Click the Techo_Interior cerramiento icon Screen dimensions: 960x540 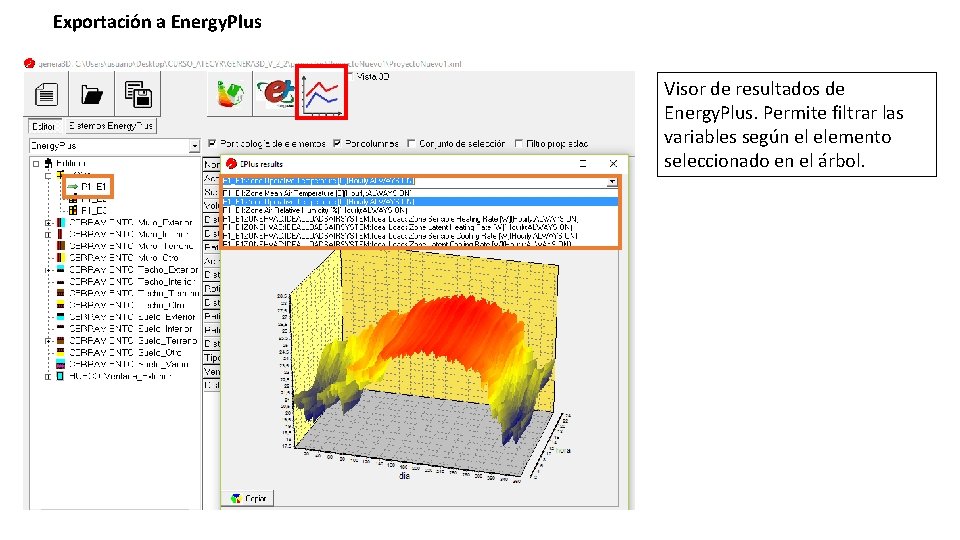point(61,282)
